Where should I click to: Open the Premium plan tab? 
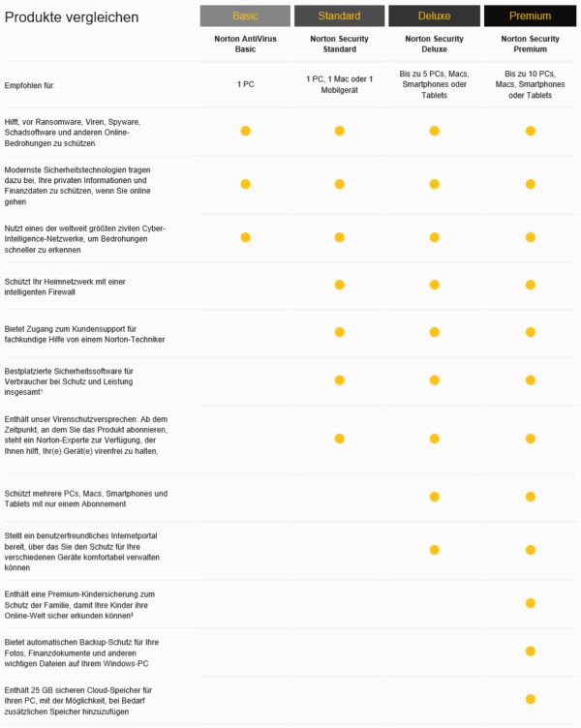[530, 15]
